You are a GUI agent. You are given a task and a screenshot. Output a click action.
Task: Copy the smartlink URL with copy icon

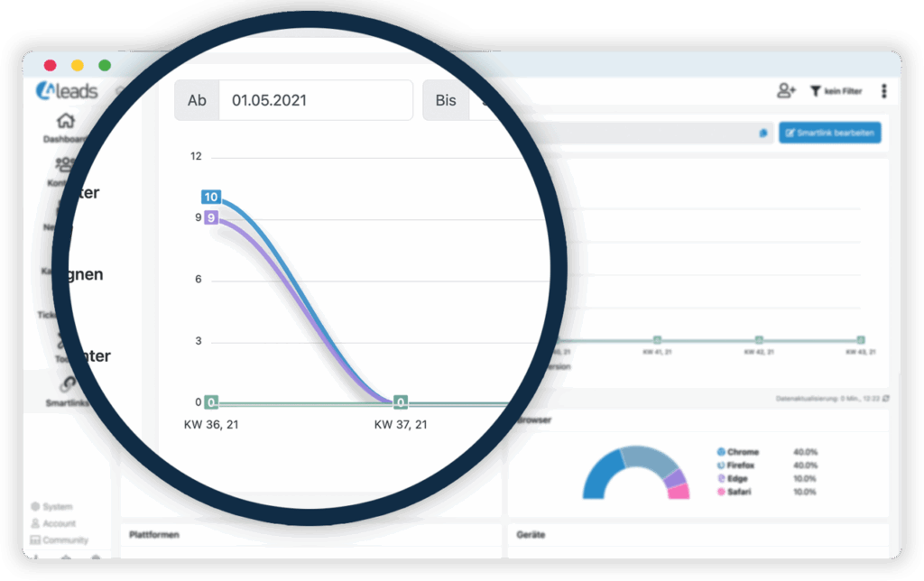click(763, 134)
